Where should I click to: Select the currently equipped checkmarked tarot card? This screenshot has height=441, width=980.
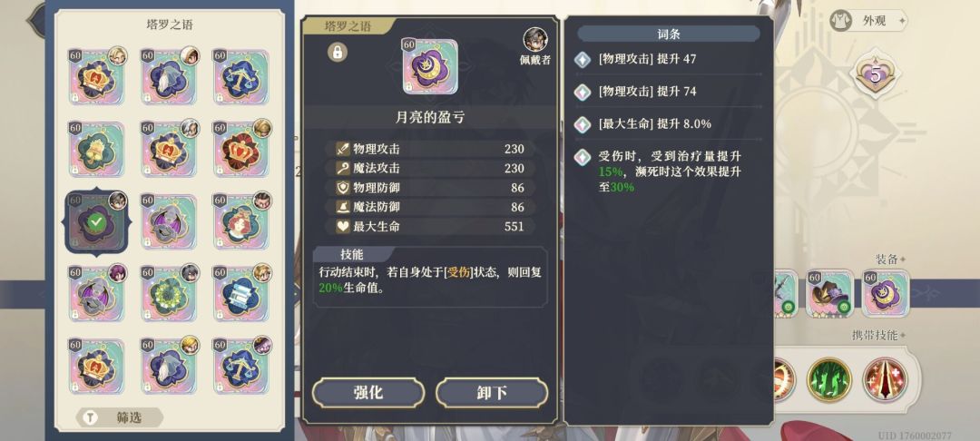97,221
